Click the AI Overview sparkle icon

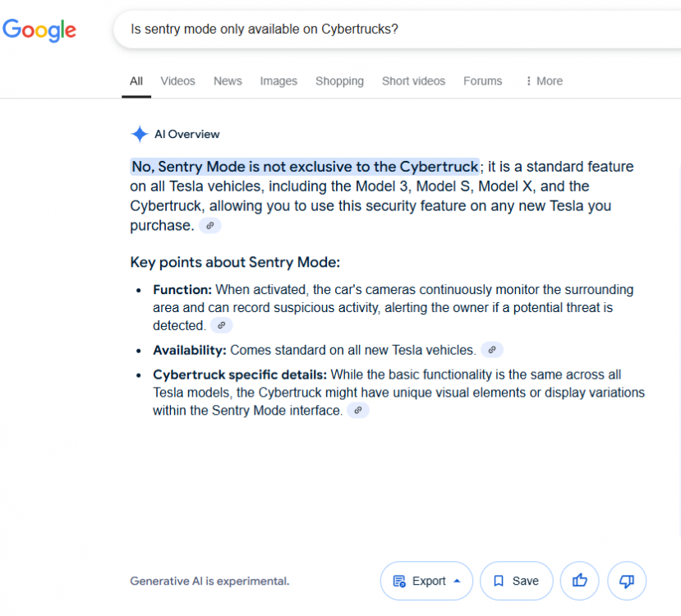pyautogui.click(x=139, y=135)
